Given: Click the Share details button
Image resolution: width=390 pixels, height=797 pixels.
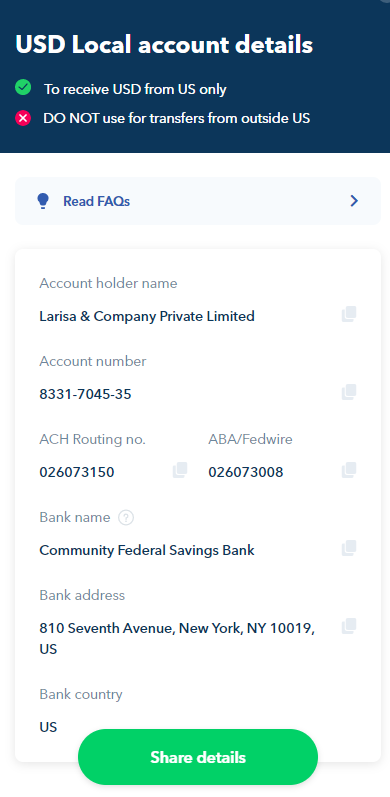Looking at the screenshot, I should (x=198, y=757).
